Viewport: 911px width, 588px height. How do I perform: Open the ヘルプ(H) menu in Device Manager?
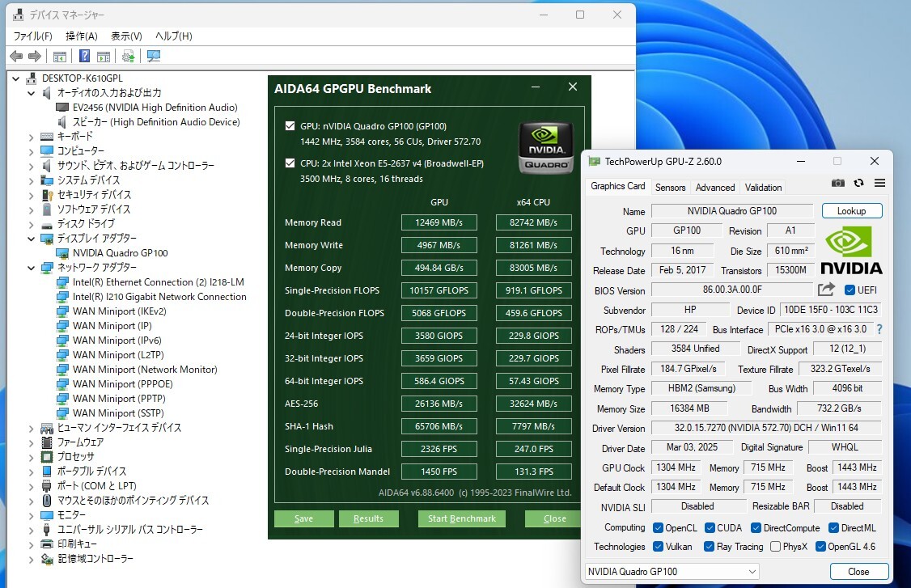click(x=173, y=36)
